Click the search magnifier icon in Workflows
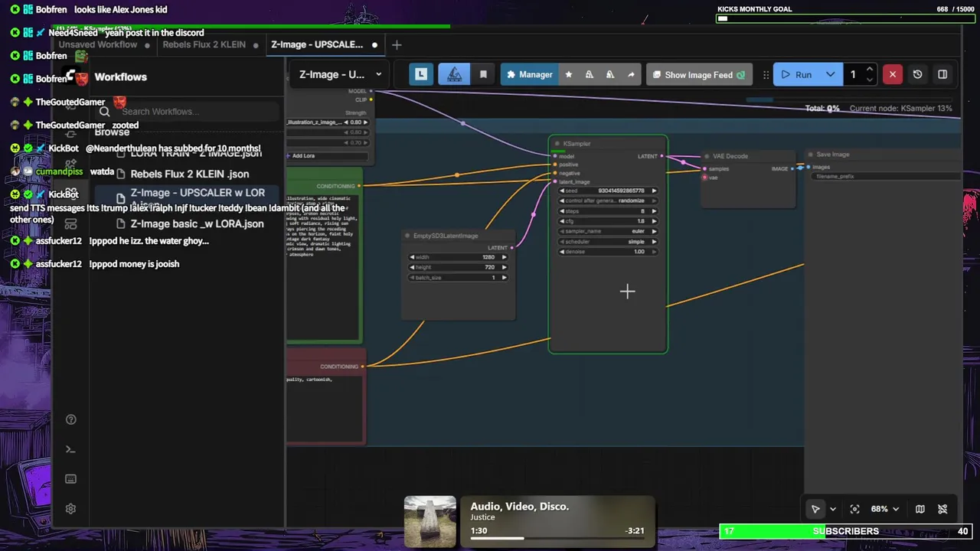The image size is (980, 551). 105,112
